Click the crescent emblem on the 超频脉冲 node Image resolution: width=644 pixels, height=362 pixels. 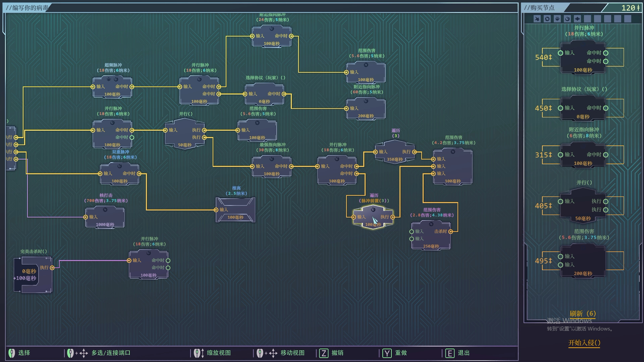tap(116, 79)
